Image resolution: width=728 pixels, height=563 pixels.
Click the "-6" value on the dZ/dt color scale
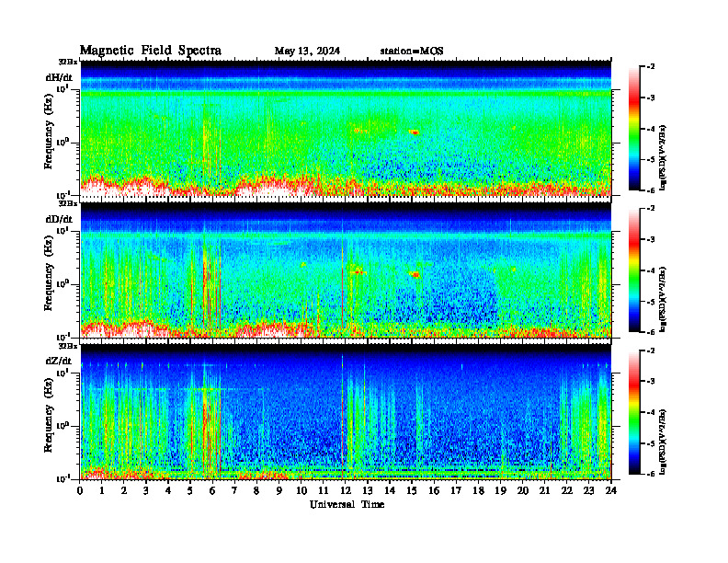(x=651, y=474)
